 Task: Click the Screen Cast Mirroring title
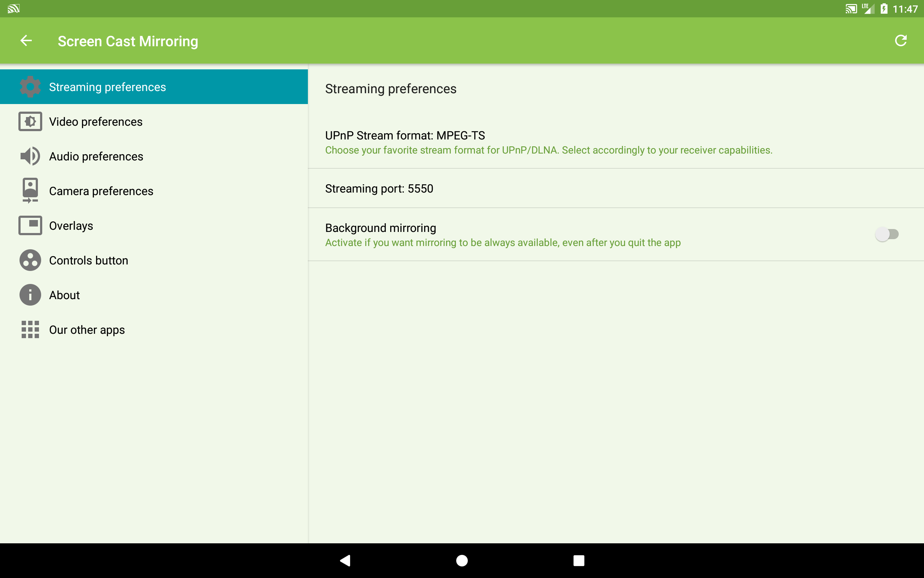(128, 41)
